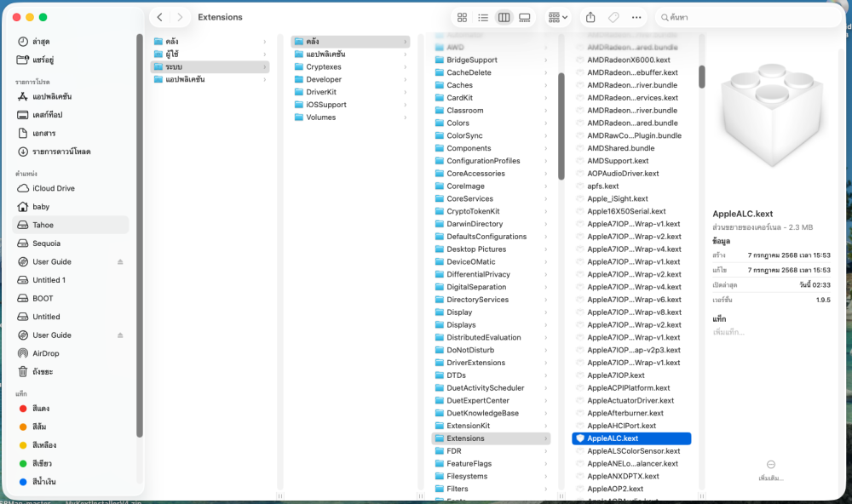Viewport: 852px width, 504px height.
Task: Click เพิ่มเติม more button in preview pane
Action: (x=770, y=470)
